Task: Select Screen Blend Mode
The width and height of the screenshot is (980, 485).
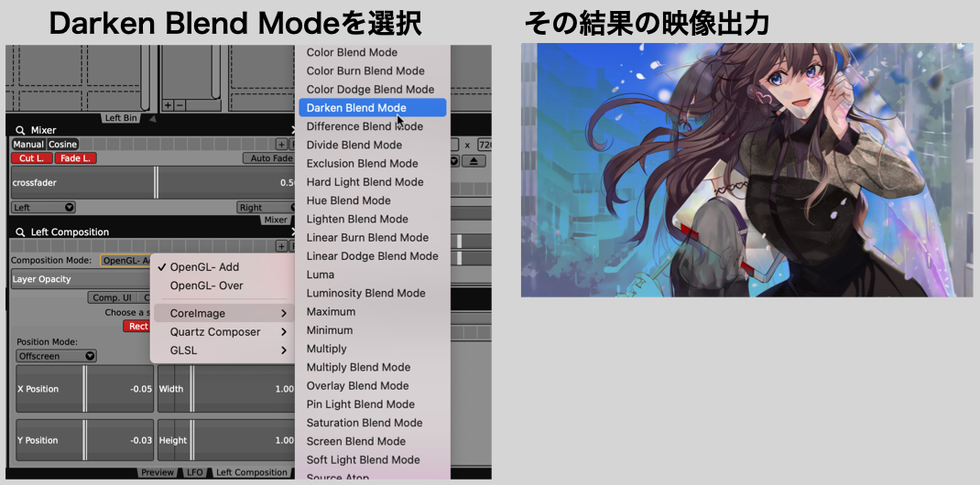Action: click(373, 441)
